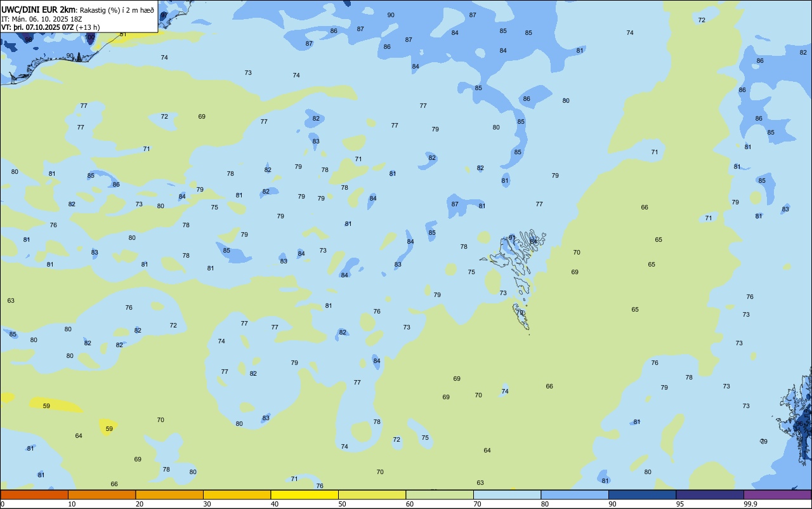Click the 70–80 pale blue legend segment
This screenshot has height=509, width=812.
507,494
